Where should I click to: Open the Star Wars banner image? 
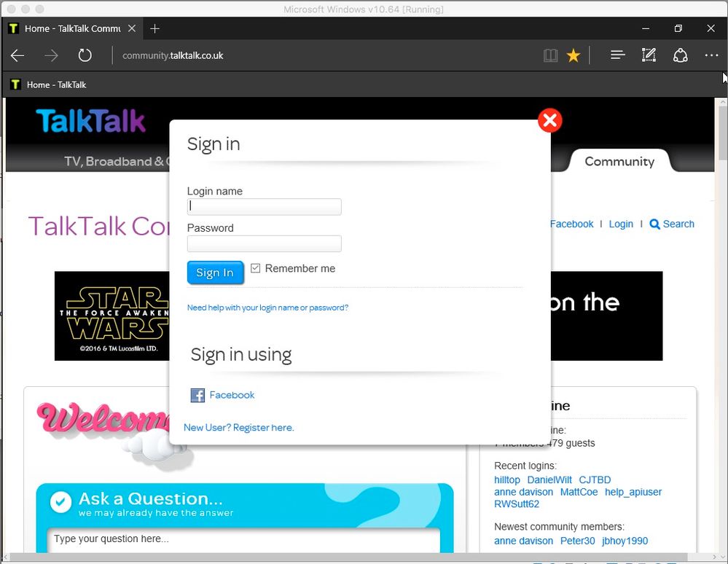tap(112, 316)
